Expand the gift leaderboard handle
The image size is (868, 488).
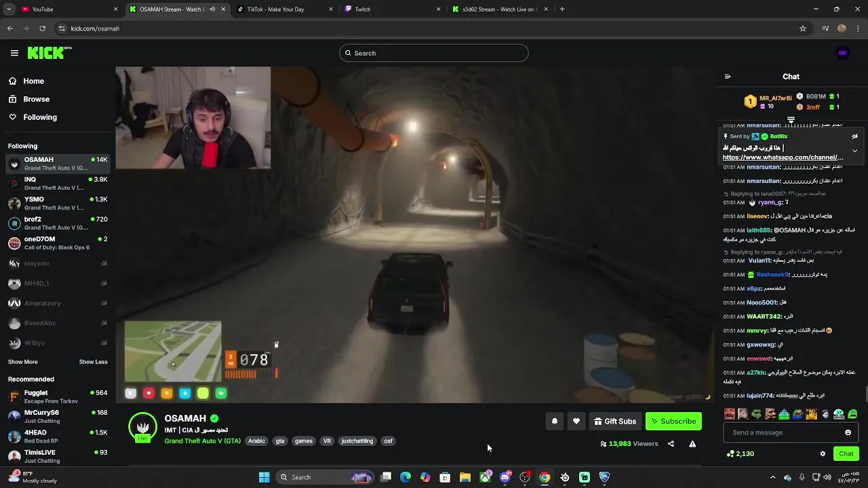(791, 120)
